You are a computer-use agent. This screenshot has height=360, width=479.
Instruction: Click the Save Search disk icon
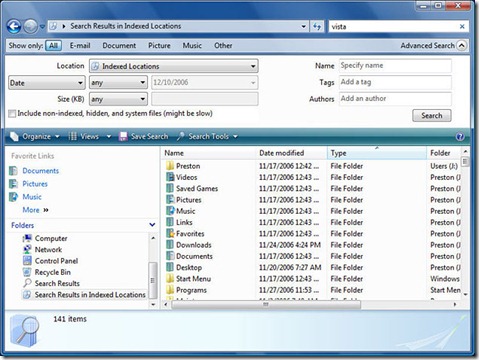[x=123, y=136]
